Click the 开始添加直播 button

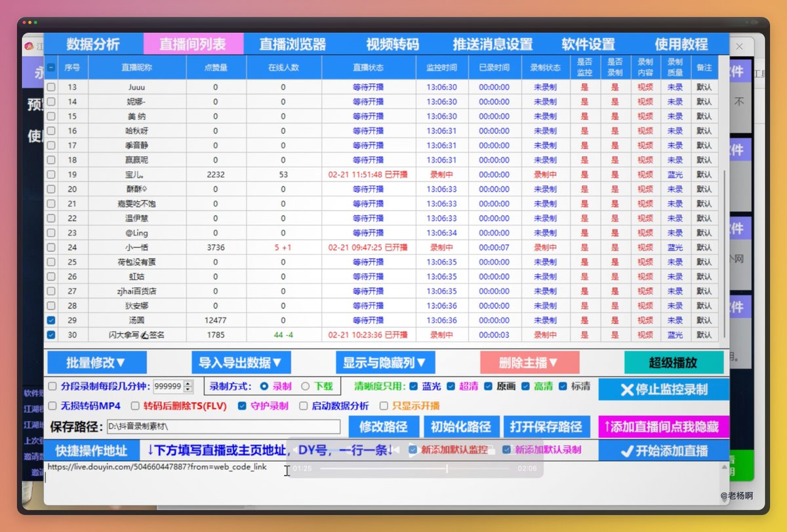tap(664, 451)
